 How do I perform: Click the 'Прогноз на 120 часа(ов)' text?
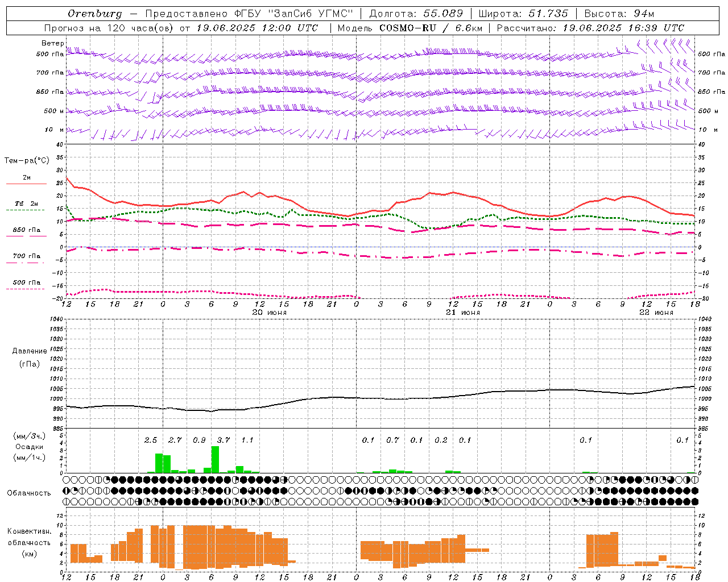click(x=109, y=28)
